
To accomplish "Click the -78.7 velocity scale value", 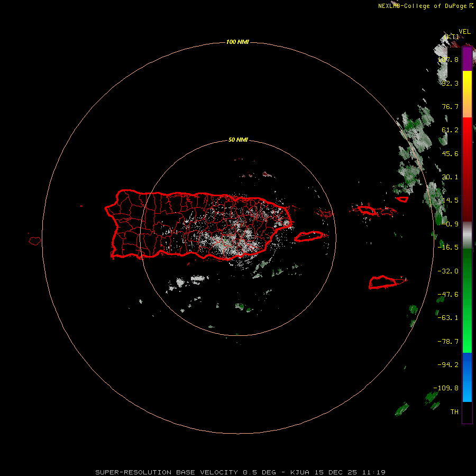I will [x=448, y=342].
